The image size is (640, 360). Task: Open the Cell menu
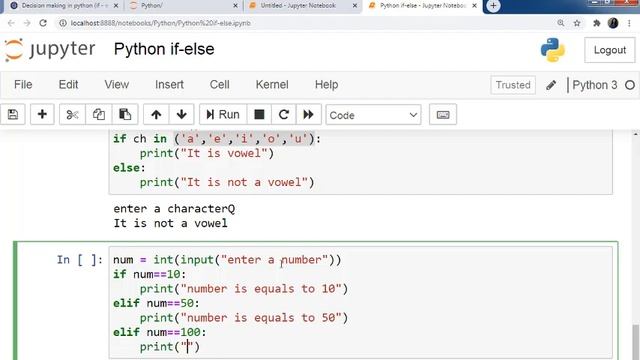[219, 84]
